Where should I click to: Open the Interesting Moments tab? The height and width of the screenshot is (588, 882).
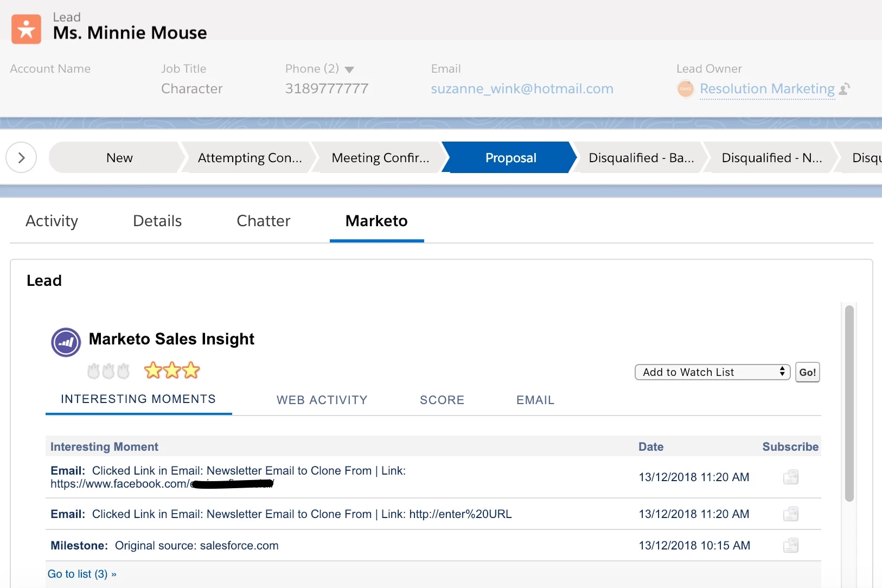(138, 399)
